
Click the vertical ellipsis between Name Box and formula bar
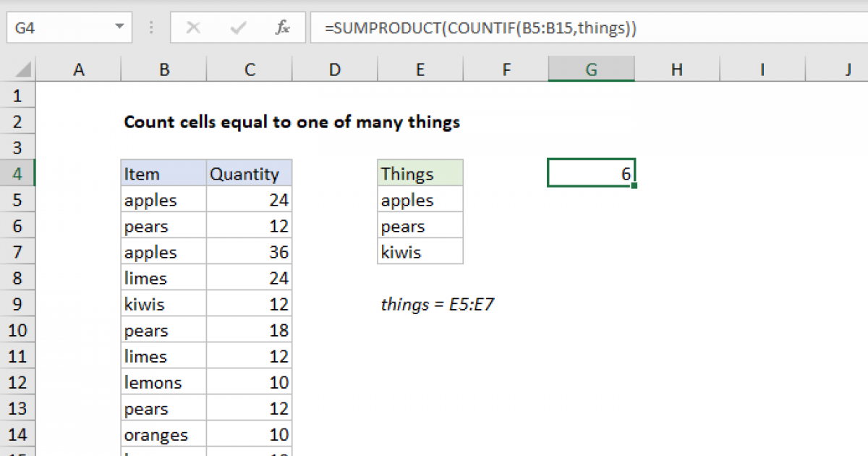click(150, 28)
